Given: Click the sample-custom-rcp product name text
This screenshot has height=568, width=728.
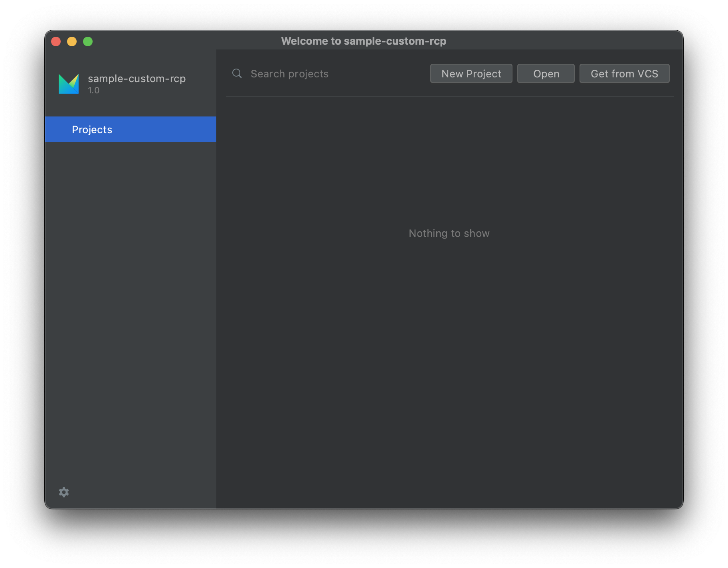Looking at the screenshot, I should coord(137,79).
